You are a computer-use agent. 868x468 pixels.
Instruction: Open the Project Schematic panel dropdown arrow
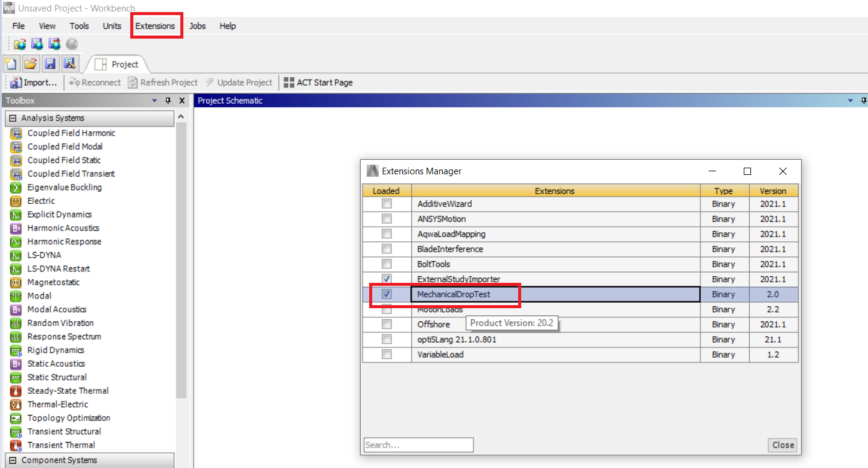point(851,101)
